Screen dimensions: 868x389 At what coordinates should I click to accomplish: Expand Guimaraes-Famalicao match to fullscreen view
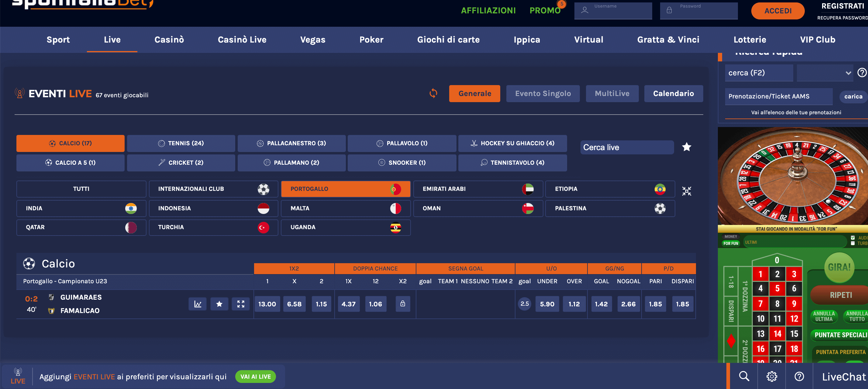tap(241, 304)
